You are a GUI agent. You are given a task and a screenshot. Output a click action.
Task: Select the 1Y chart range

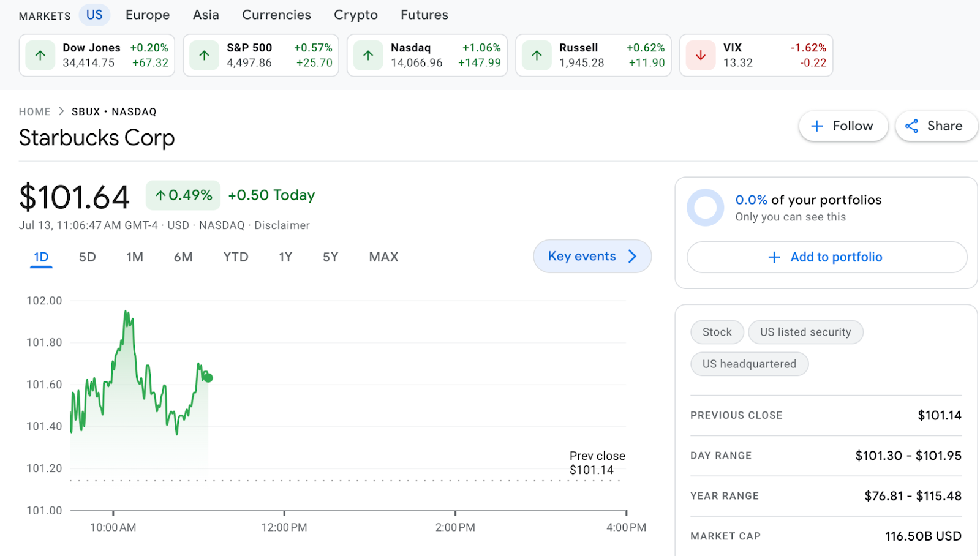point(285,257)
